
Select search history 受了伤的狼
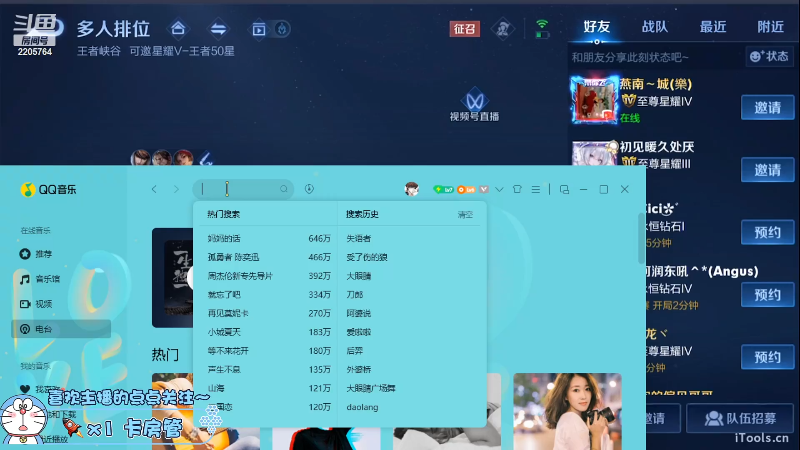coord(367,257)
